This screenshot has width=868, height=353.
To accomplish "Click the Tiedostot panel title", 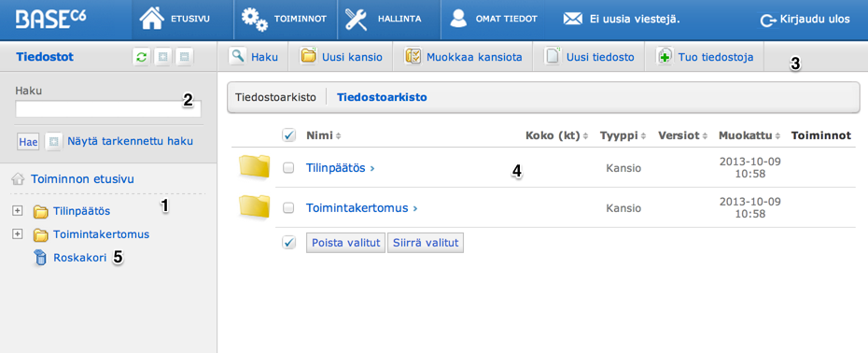I will click(x=45, y=57).
